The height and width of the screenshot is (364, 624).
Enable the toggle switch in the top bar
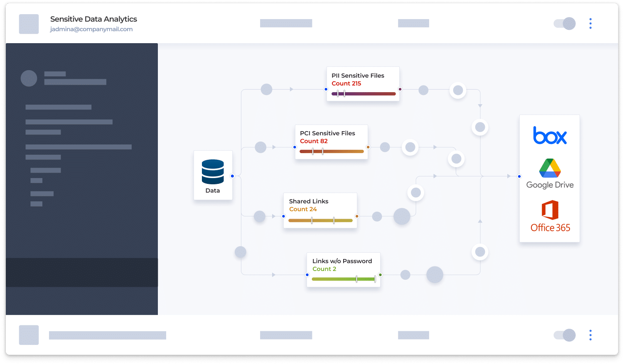click(564, 24)
